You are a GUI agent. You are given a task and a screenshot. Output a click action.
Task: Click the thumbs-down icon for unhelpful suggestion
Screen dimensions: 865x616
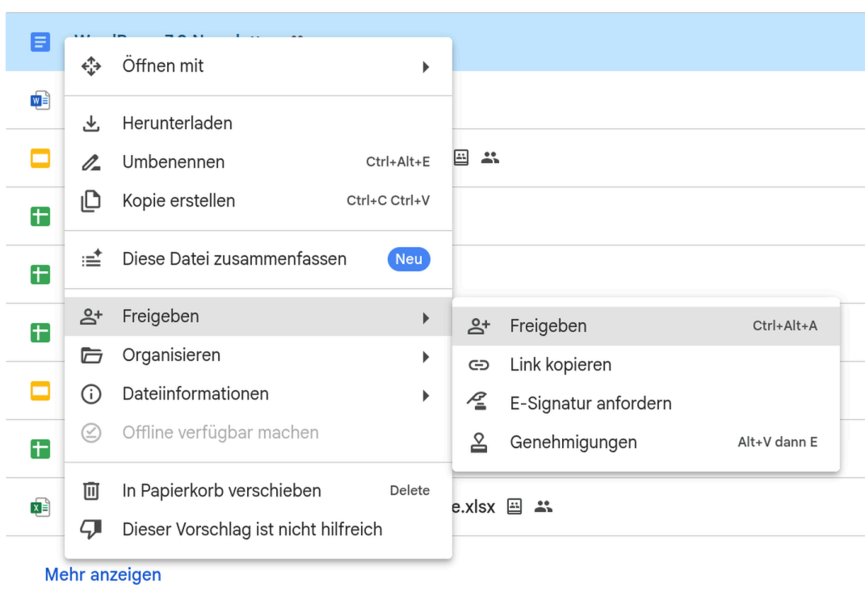pos(91,530)
